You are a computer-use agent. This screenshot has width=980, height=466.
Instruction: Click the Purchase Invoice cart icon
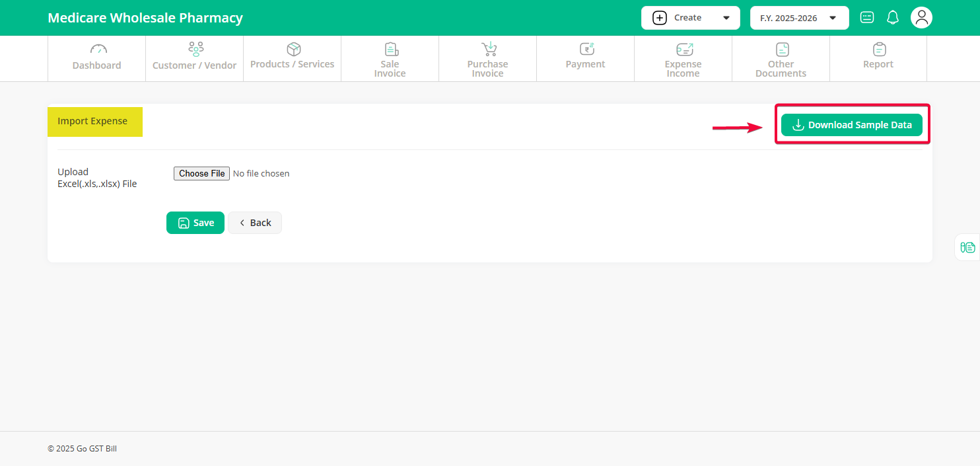[x=488, y=49]
